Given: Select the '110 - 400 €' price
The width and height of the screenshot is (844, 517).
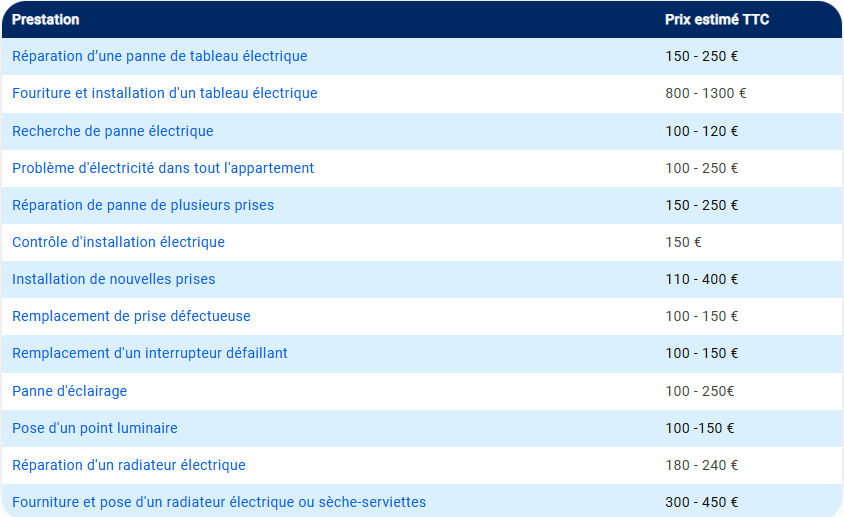Looking at the screenshot, I should [x=701, y=279].
